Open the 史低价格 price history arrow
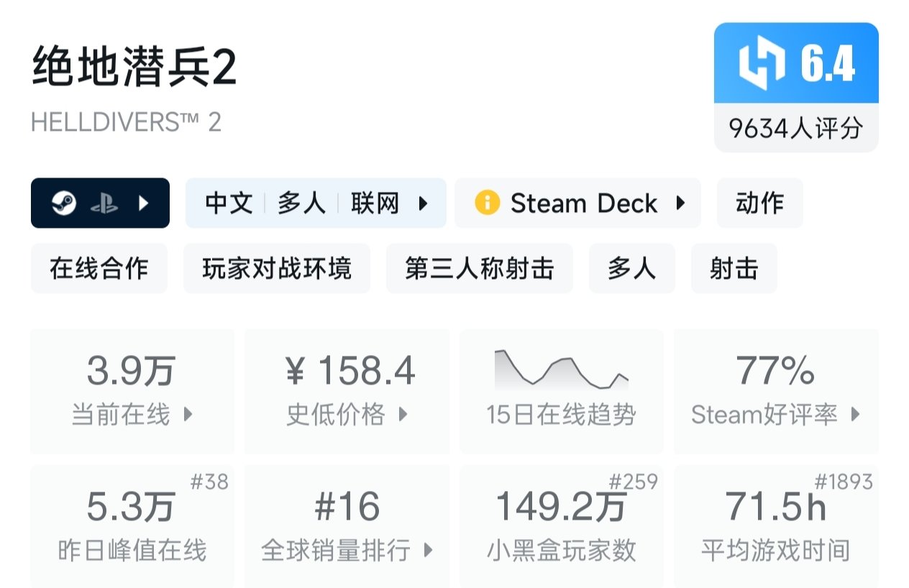This screenshot has height=588, width=909. [x=403, y=414]
